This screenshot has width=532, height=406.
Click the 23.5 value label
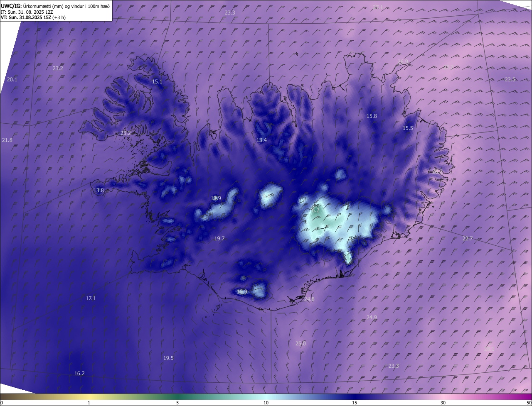(x=510, y=79)
